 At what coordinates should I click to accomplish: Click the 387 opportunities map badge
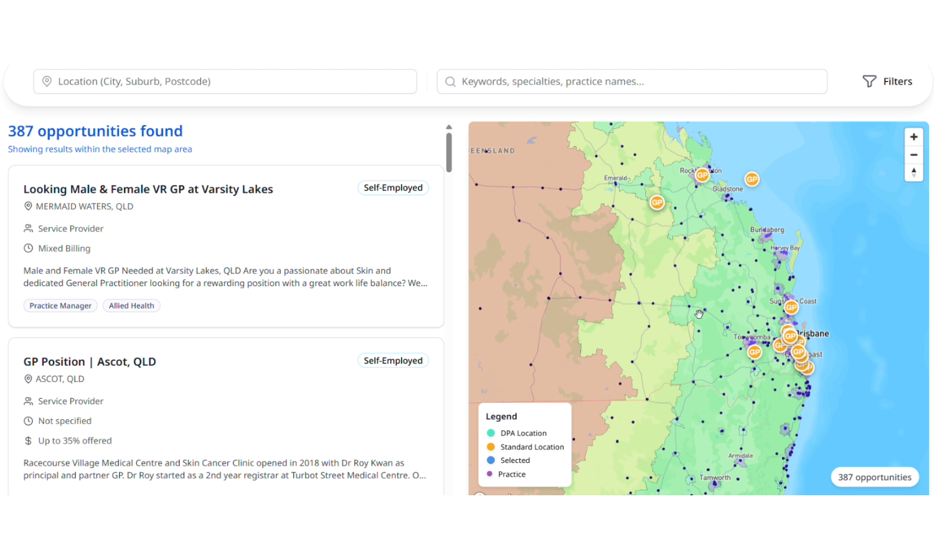(x=874, y=477)
